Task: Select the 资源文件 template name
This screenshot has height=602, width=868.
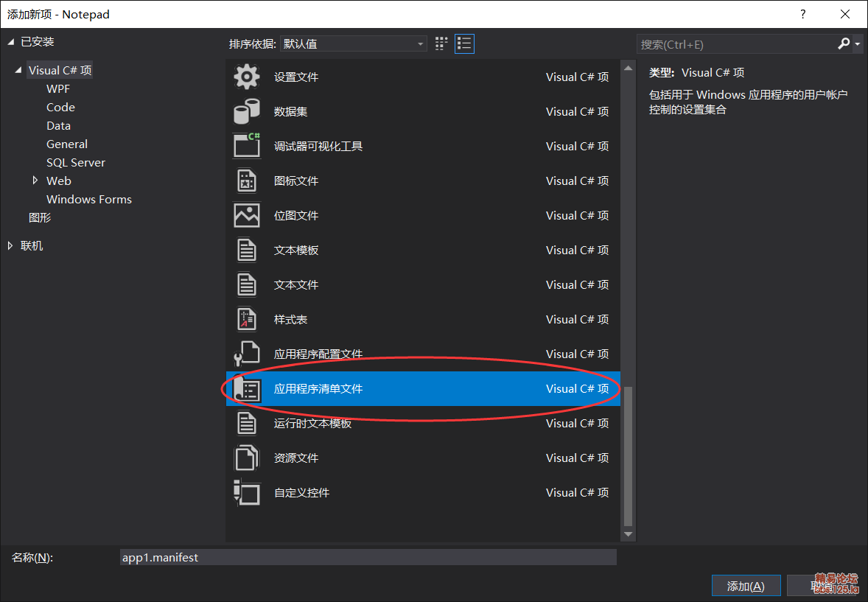Action: 296,458
